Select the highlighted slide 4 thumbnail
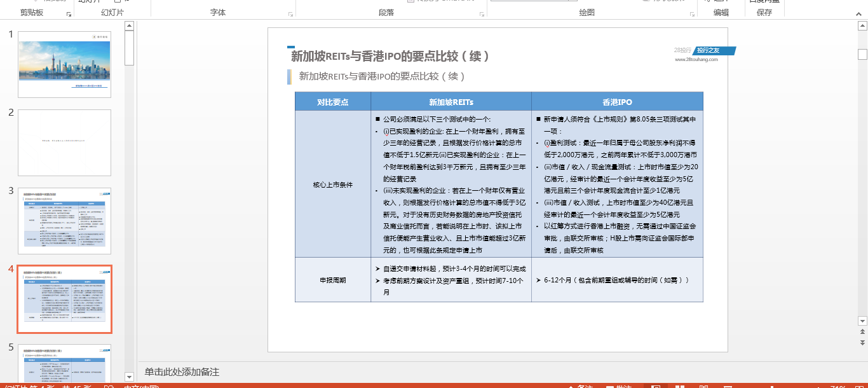Screen dimensions: 868x388 64,299
